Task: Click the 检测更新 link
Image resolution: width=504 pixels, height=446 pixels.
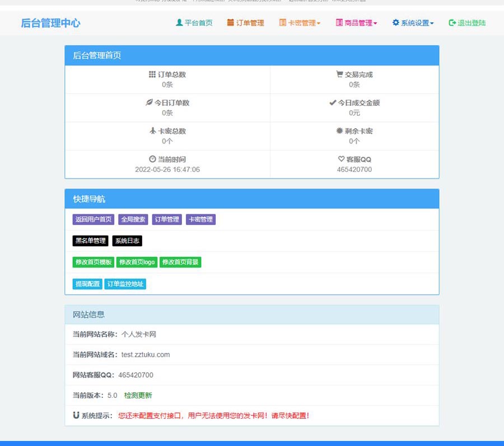Action: [x=138, y=395]
